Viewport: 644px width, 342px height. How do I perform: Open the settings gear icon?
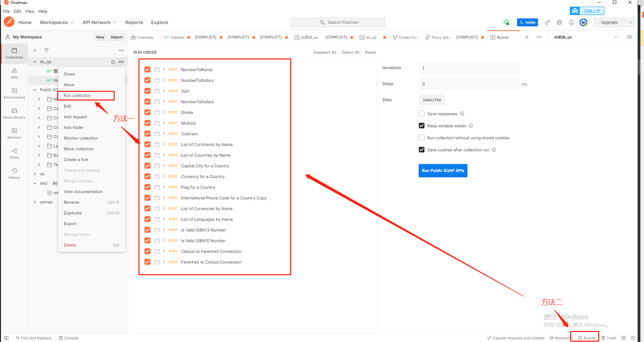[559, 22]
